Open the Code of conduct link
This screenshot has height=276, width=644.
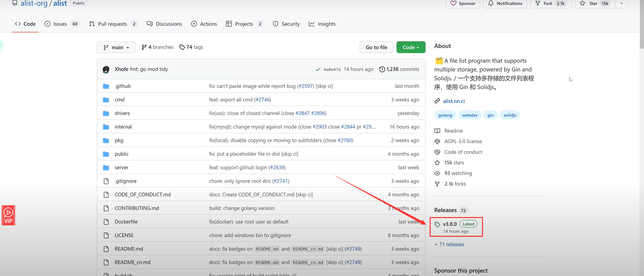[x=458, y=152]
